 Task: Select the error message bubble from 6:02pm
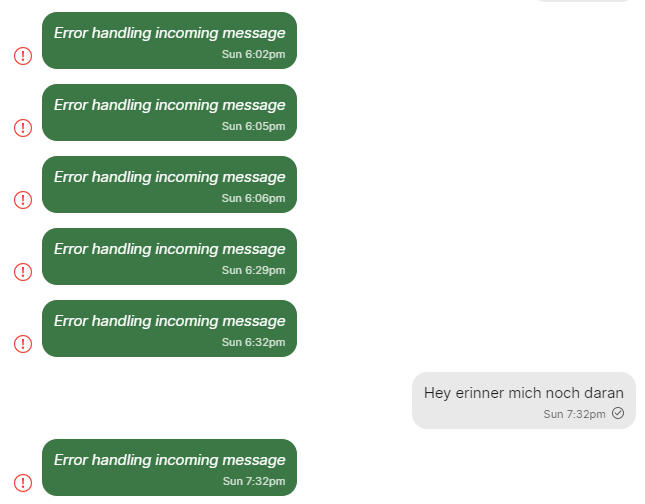pos(169,40)
